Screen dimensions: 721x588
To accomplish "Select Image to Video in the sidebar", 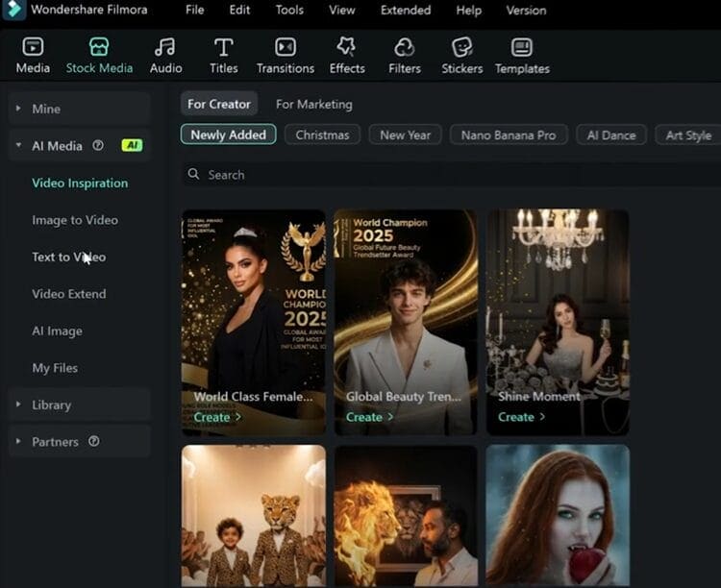I will (75, 220).
